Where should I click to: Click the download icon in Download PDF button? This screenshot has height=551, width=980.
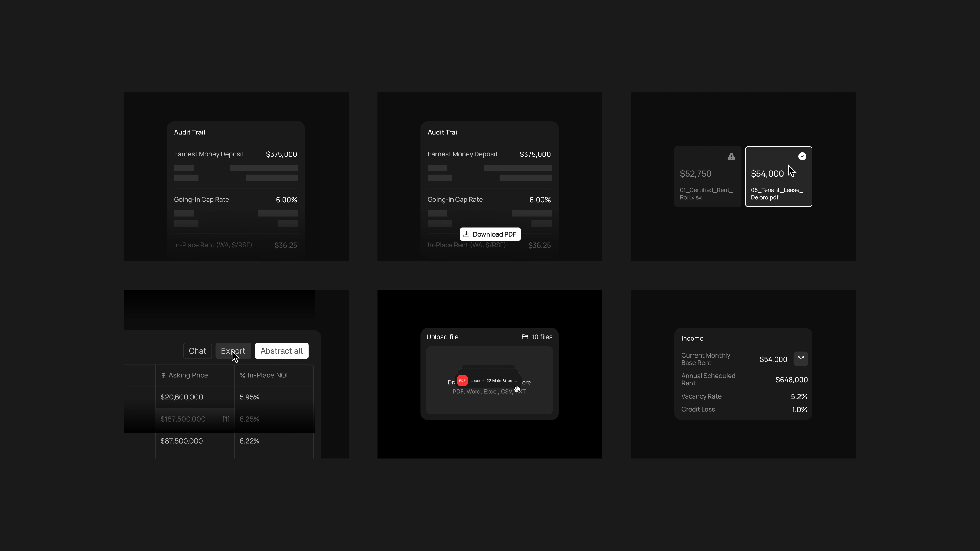coord(466,234)
